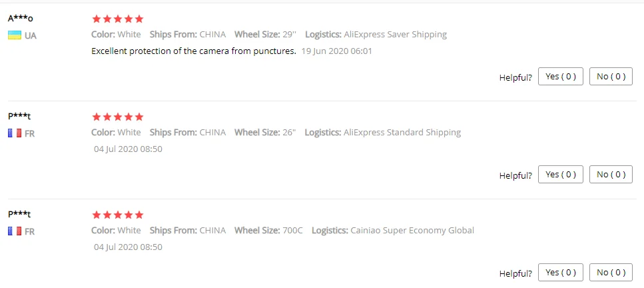
Task: Choose No for the 700C wheel review
Action: click(611, 273)
